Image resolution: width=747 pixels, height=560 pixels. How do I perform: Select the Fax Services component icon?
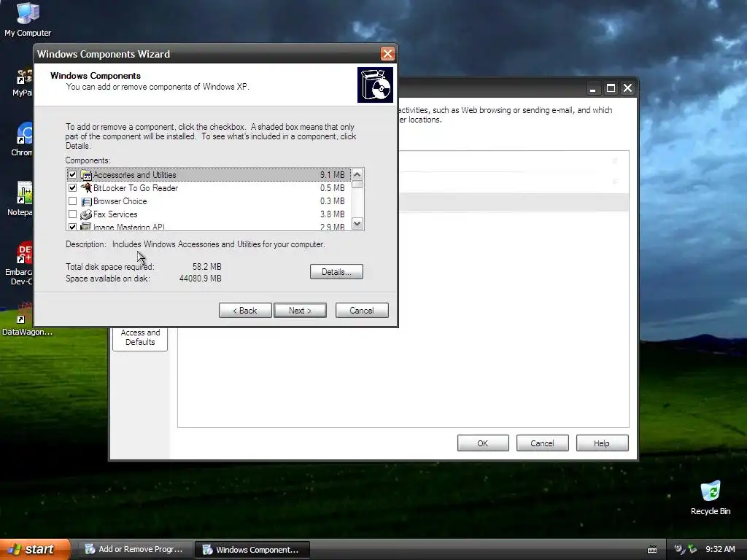click(x=86, y=214)
